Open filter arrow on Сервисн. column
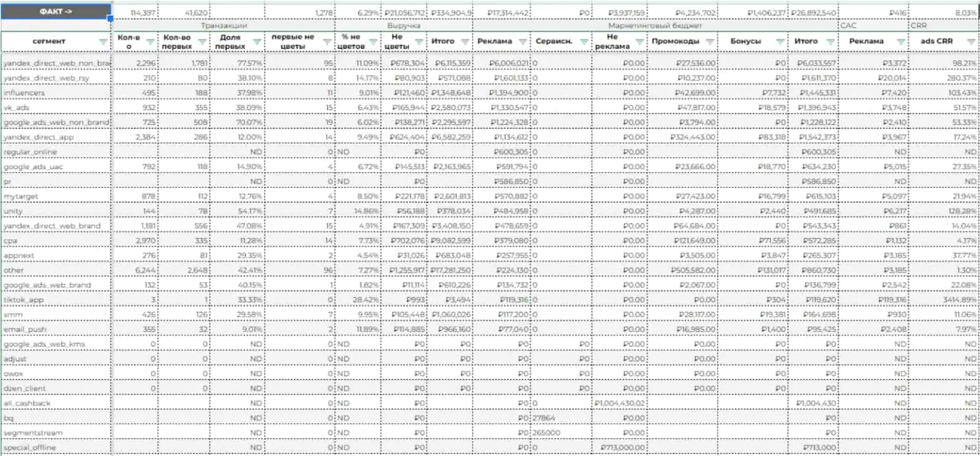This screenshot has width=980, height=456. pyautogui.click(x=584, y=42)
